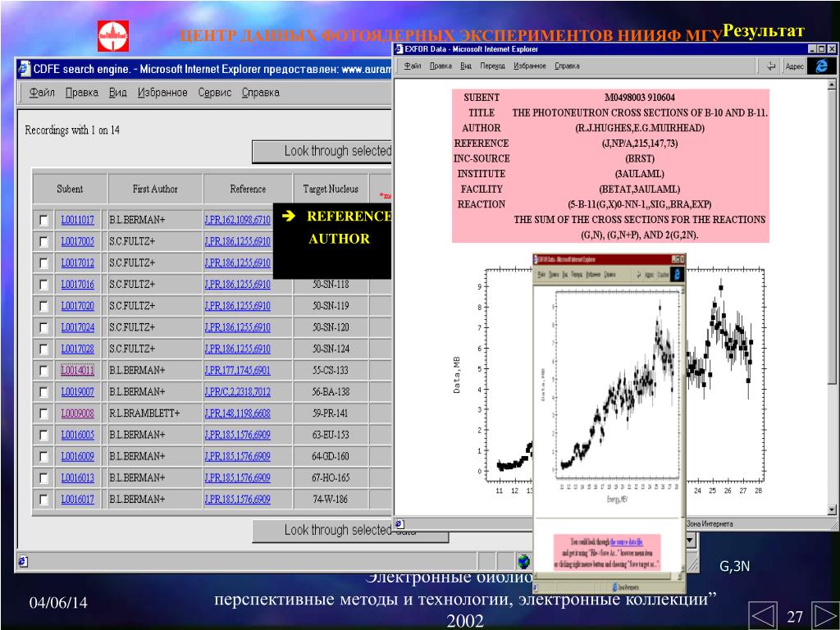Tick the checkbox for subent L0017005
Image resolution: width=840 pixels, height=630 pixels.
(44, 242)
